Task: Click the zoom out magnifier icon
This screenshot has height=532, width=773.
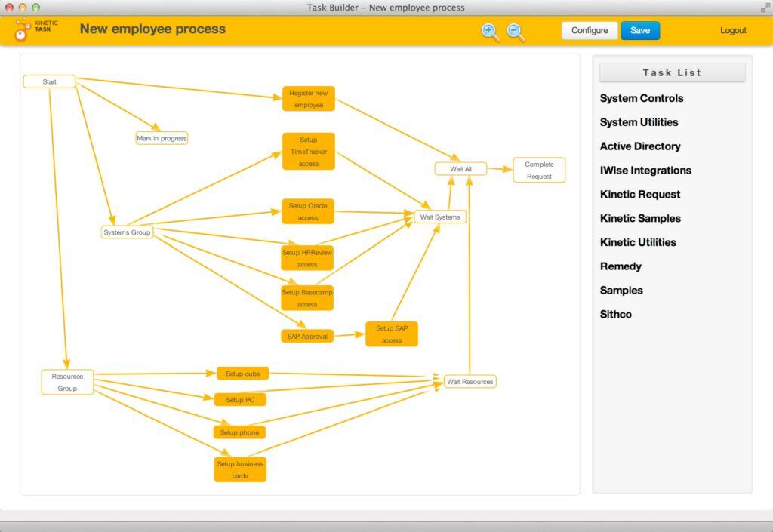Action: tap(516, 32)
